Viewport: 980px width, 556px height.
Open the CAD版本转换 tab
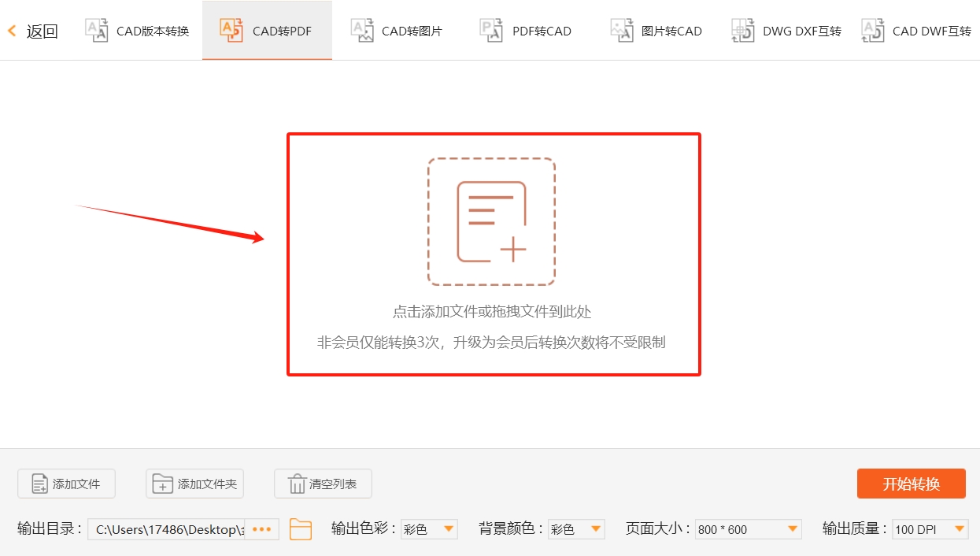(138, 31)
